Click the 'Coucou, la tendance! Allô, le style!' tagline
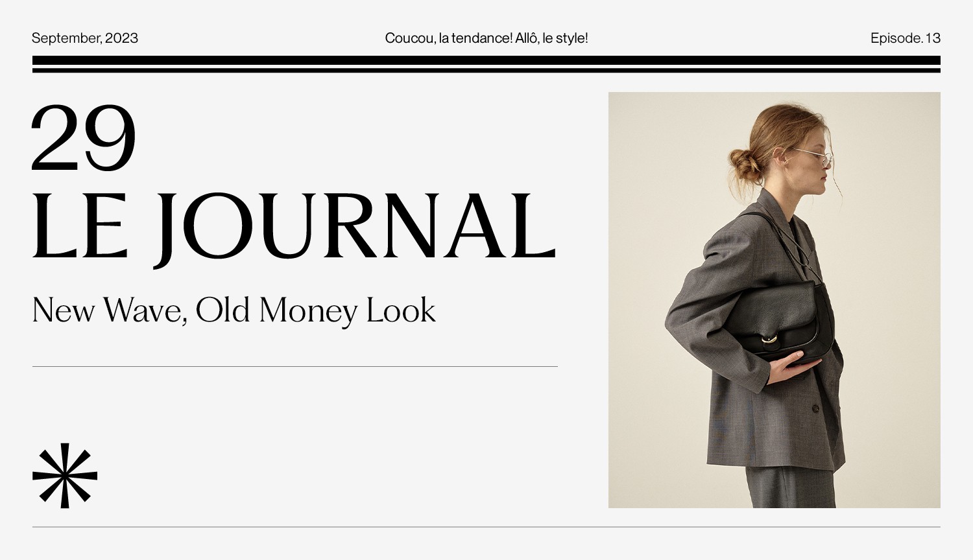 tap(486, 38)
